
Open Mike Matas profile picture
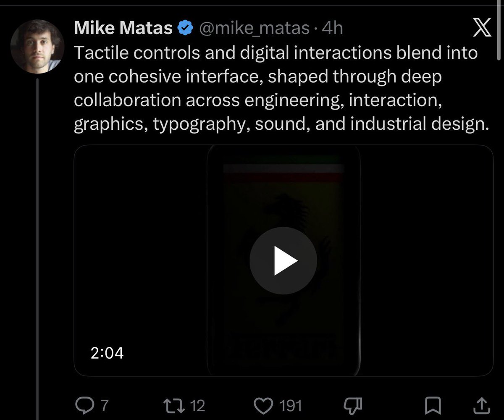pos(37,47)
